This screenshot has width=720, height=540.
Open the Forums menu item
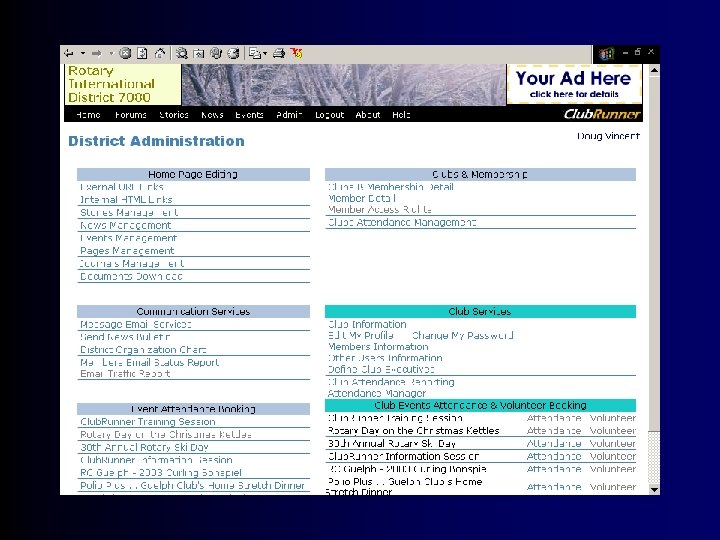point(131,115)
